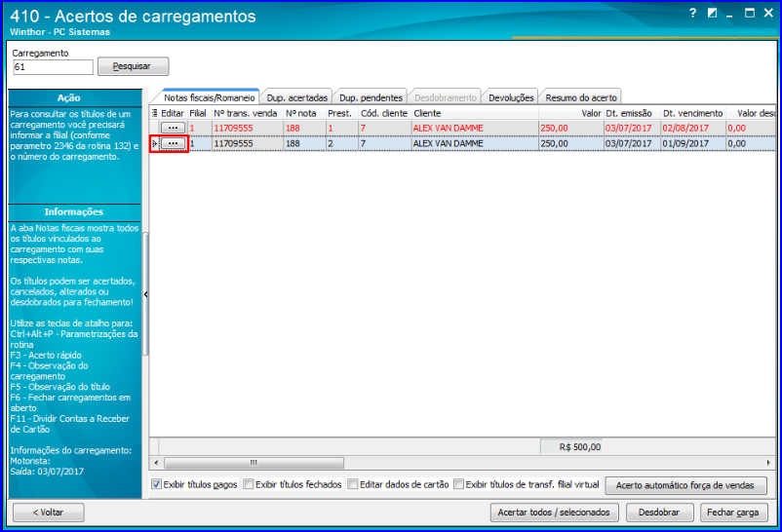Select the red ALEX VAN DAMME cell
The width and height of the screenshot is (782, 532).
[475, 129]
